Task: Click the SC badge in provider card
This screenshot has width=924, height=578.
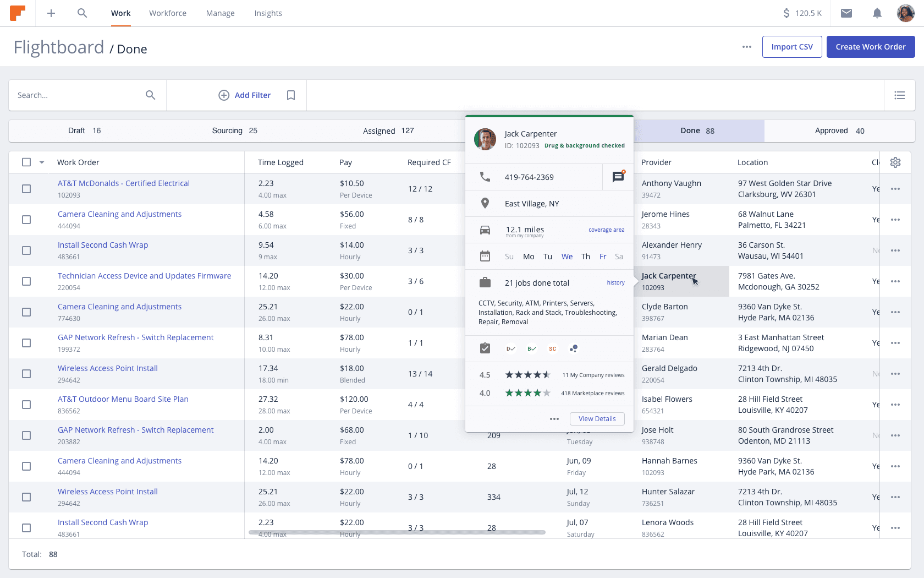Action: pos(553,349)
